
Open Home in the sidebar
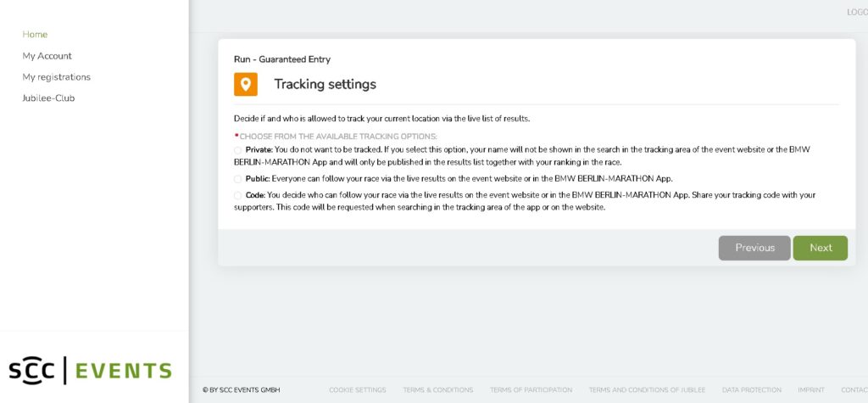(35, 35)
